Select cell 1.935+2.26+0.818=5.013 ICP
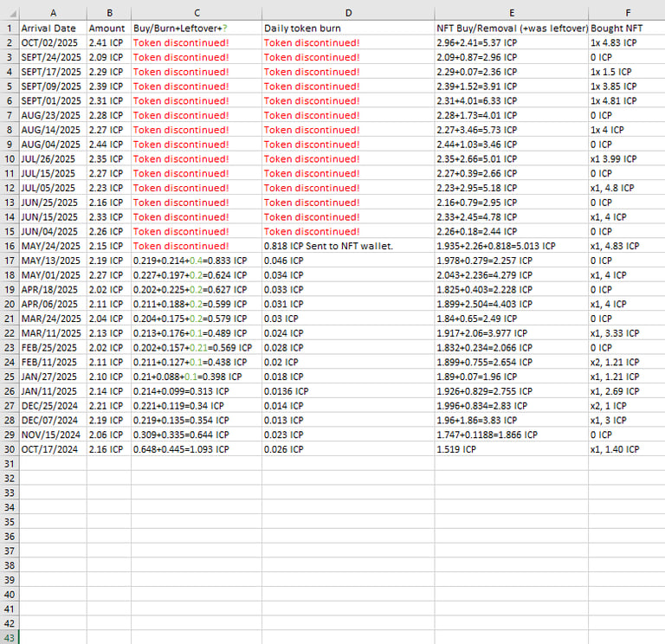Screen dimensions: 665x644 click(x=512, y=246)
